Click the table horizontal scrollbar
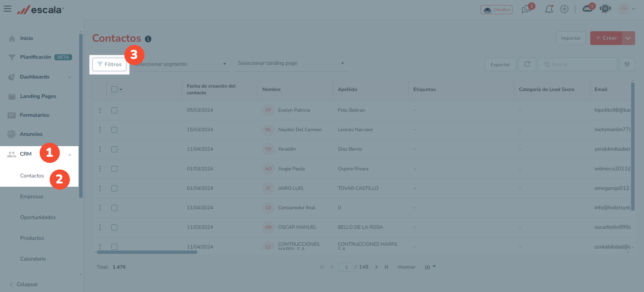The image size is (644, 292). point(147,252)
